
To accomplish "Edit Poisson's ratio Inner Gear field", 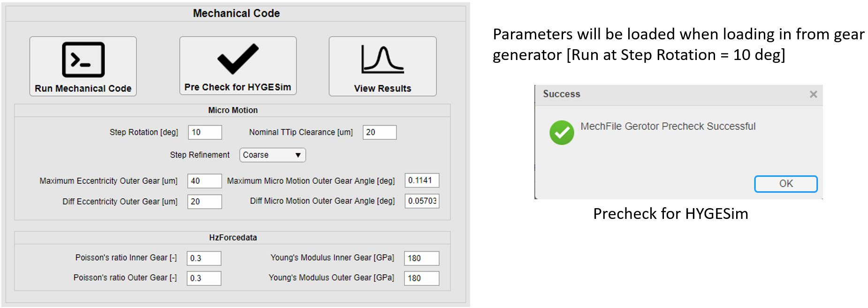I will [204, 258].
